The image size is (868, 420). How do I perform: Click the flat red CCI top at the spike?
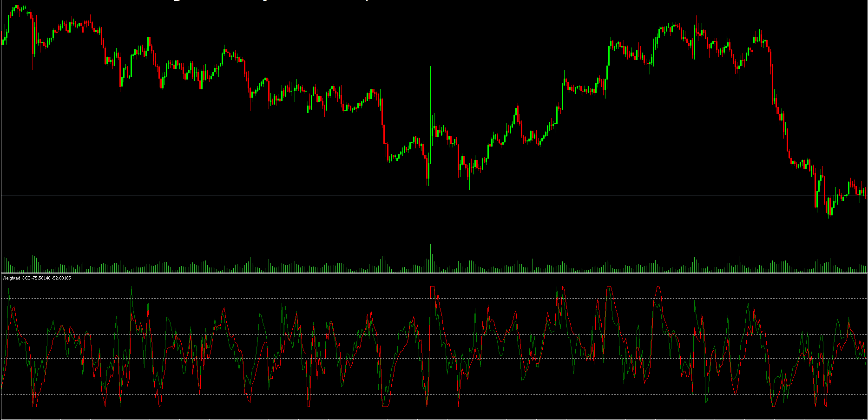click(x=432, y=287)
